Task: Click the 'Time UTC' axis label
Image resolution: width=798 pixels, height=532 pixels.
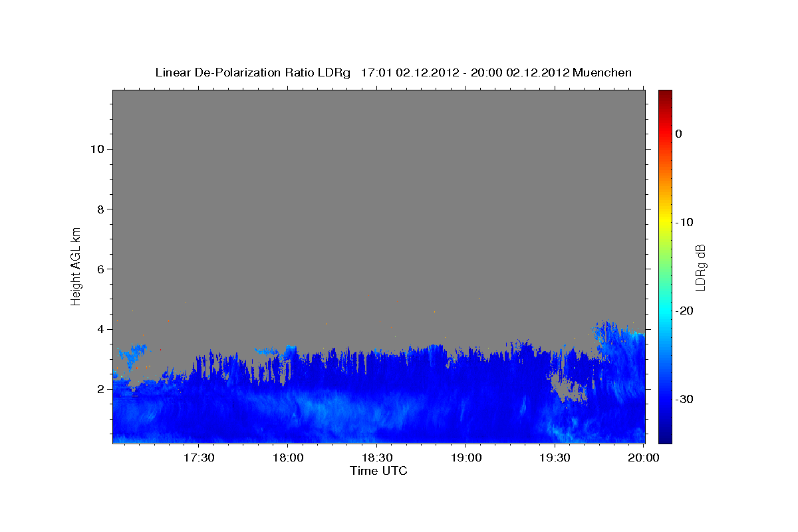Action: (x=378, y=471)
